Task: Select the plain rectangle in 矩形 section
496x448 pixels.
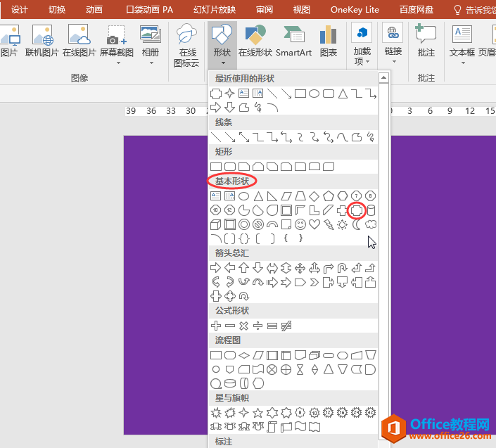Action: point(216,167)
